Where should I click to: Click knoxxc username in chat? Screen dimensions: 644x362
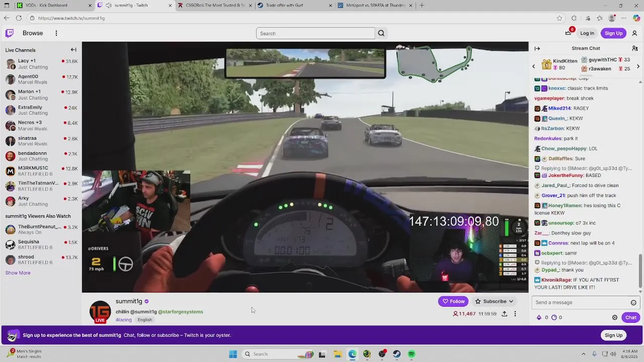(x=557, y=88)
